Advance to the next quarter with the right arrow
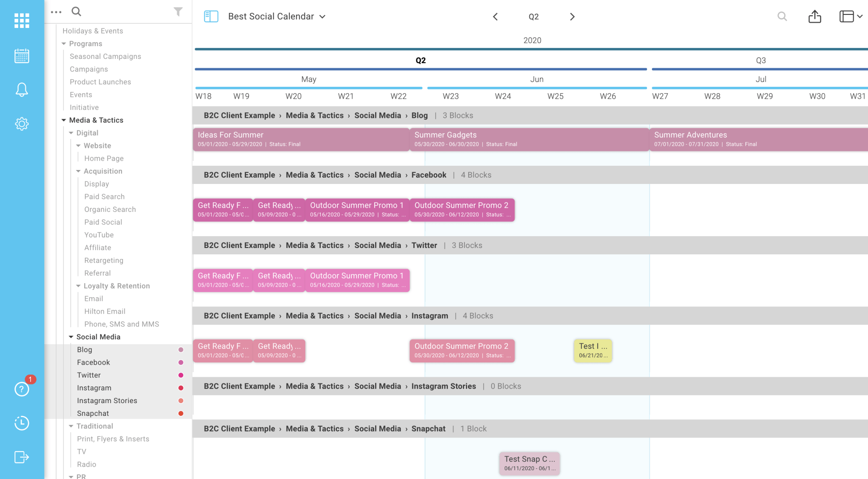868x479 pixels. 572,17
